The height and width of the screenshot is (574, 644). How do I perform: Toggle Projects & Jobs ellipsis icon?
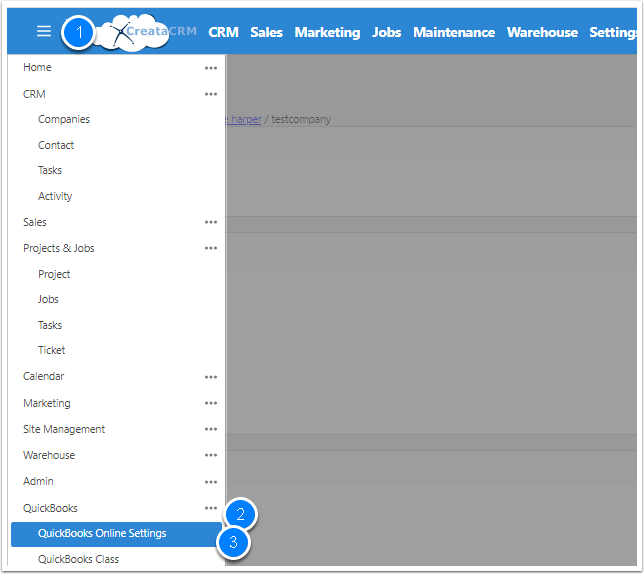tap(210, 248)
